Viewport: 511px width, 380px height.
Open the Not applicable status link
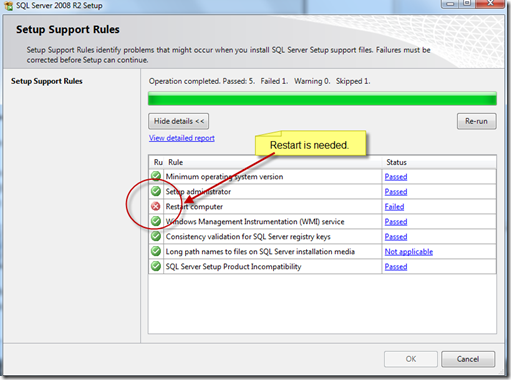tap(409, 252)
